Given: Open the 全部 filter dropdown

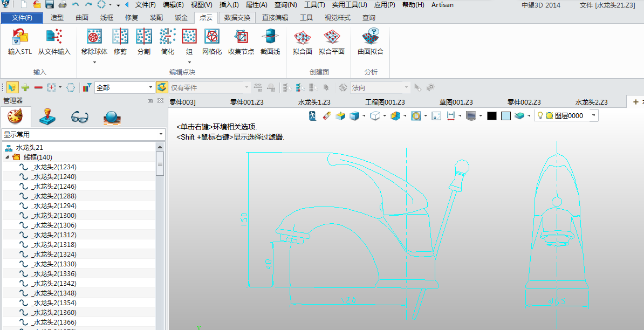Looking at the screenshot, I should (151, 87).
